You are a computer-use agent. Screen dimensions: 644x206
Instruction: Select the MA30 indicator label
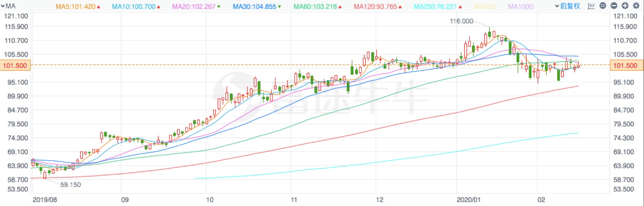tap(256, 7)
